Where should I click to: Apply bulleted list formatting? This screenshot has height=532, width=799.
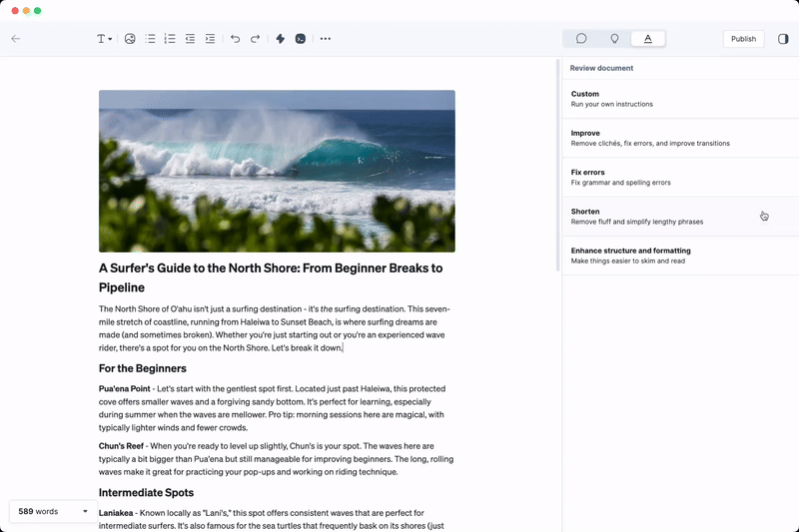(150, 39)
